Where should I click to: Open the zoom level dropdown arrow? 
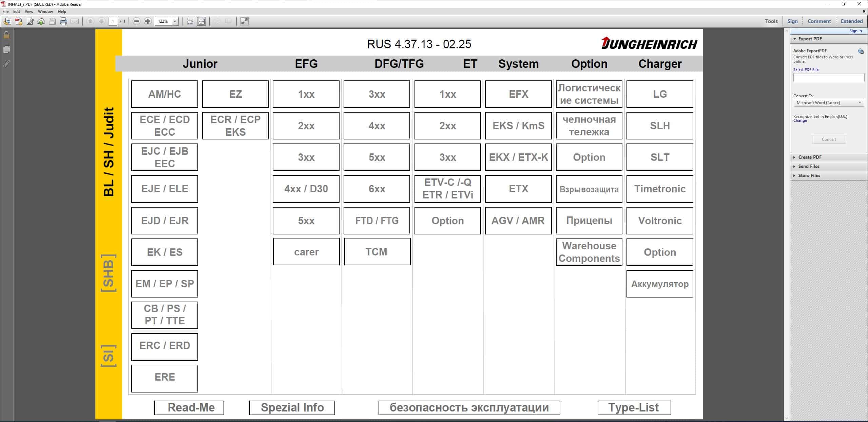tap(175, 21)
